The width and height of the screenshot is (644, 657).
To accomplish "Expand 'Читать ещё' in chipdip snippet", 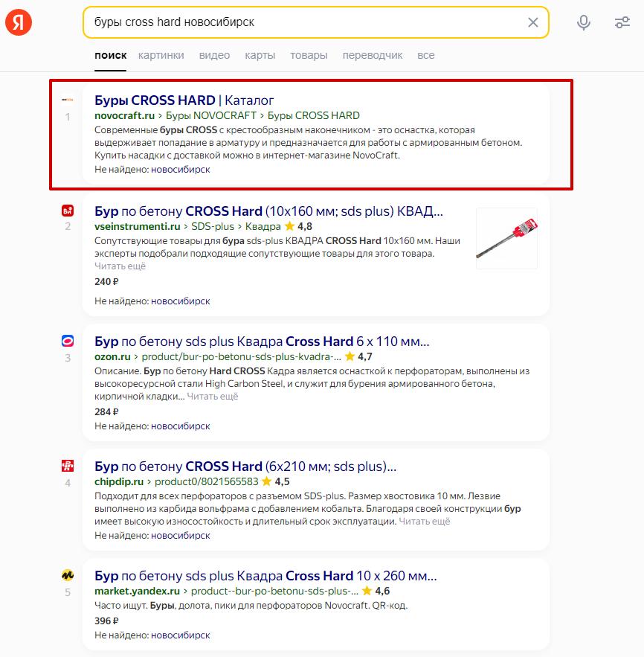I will (424, 522).
